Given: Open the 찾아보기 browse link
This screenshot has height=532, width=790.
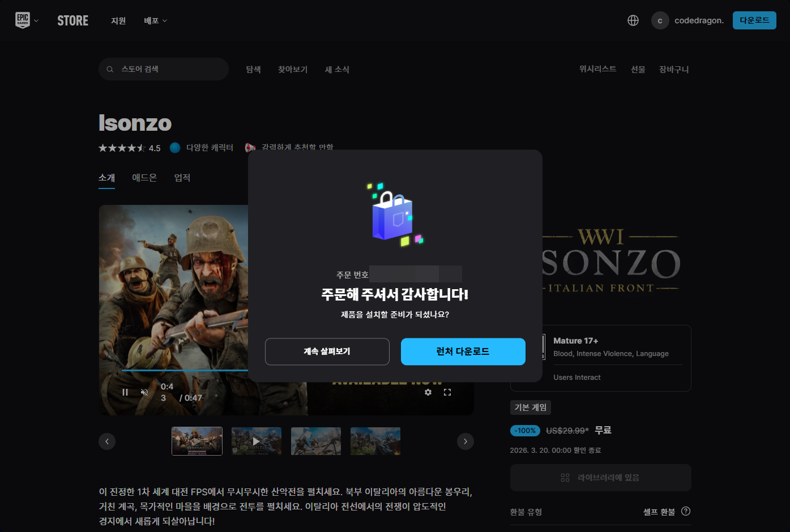Looking at the screenshot, I should pyautogui.click(x=292, y=69).
